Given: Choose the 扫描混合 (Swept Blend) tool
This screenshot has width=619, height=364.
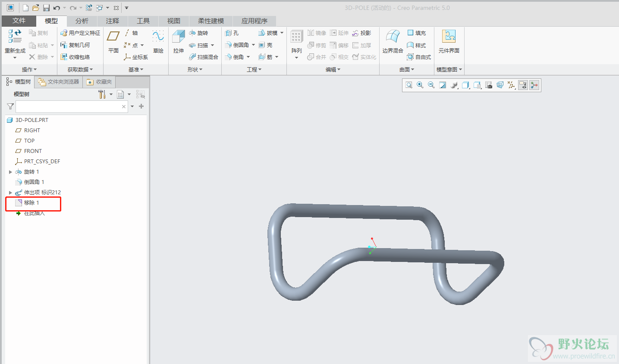Looking at the screenshot, I should click(204, 57).
